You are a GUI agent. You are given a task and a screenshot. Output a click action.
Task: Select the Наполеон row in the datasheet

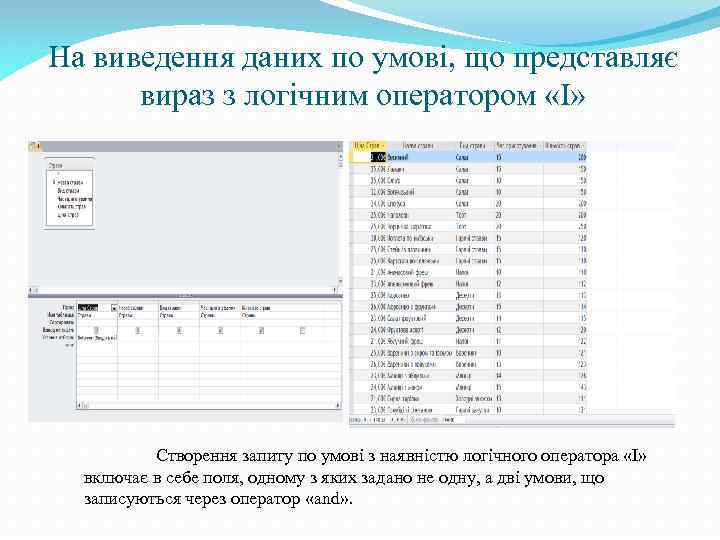(x=468, y=215)
